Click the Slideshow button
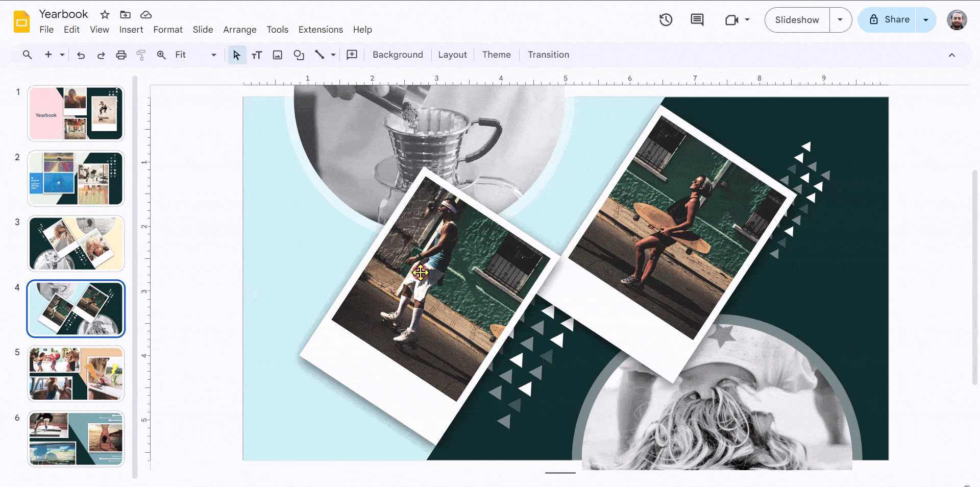The width and height of the screenshot is (980, 487). pos(796,20)
